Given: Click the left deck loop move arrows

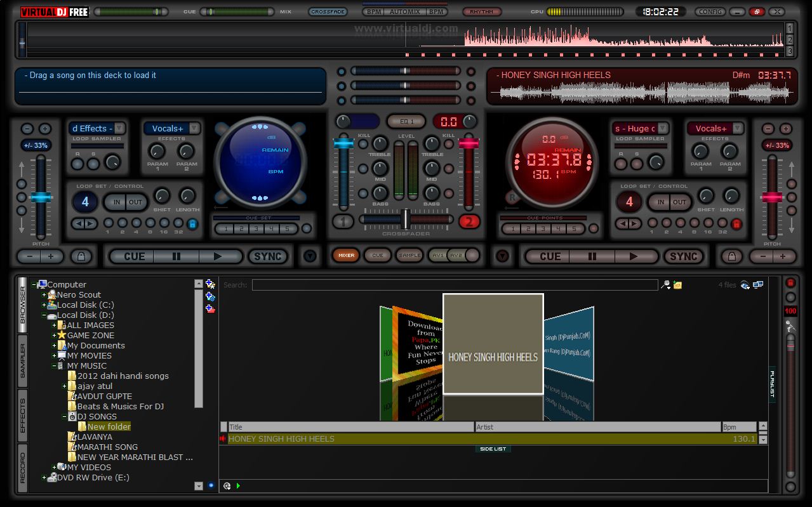Looking at the screenshot, I should [84, 223].
